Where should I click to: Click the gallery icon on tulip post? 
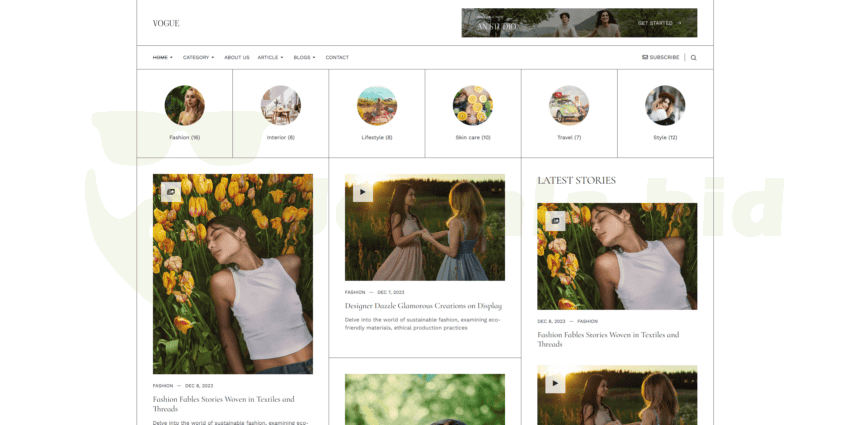171,191
